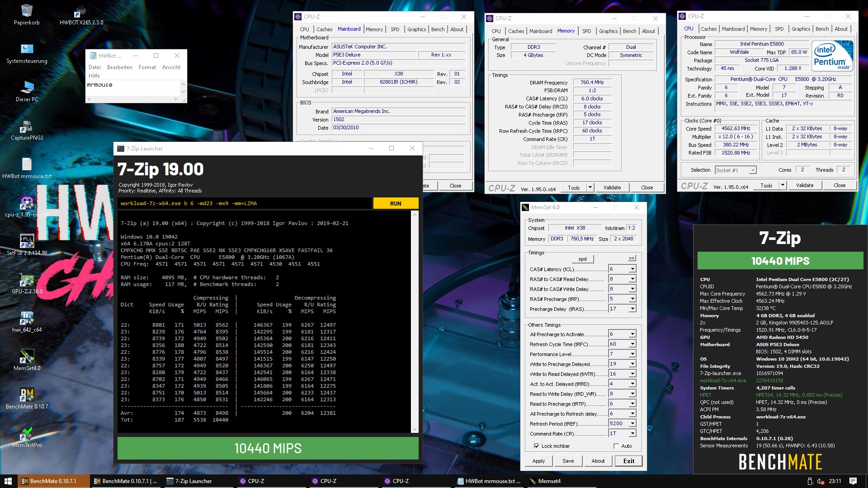Click the green 10440 MIPS result bar

268,448
